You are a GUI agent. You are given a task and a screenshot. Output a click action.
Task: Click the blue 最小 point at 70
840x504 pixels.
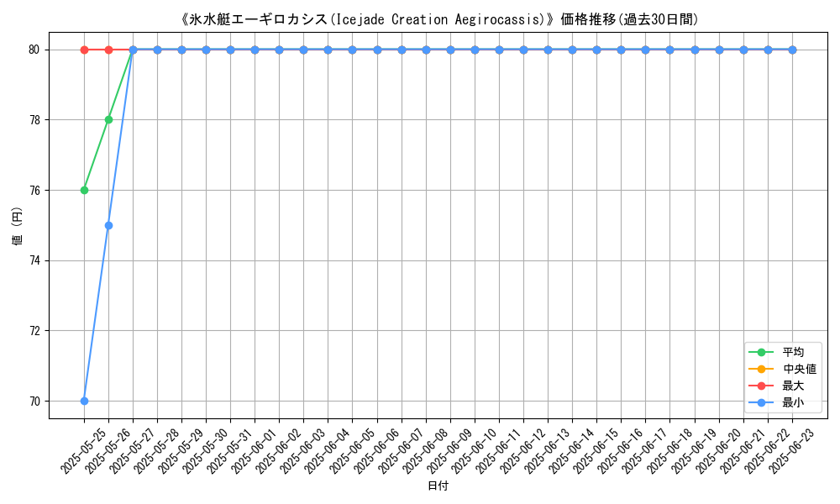(84, 402)
